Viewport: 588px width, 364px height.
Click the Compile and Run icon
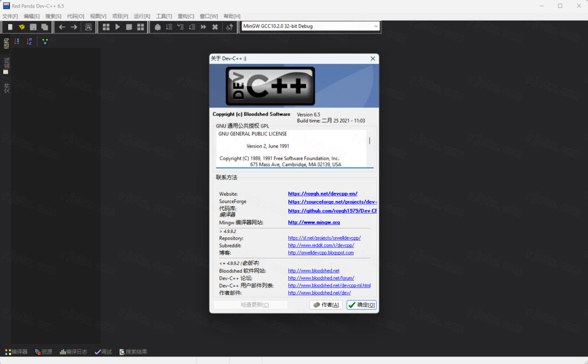pyautogui.click(x=129, y=27)
